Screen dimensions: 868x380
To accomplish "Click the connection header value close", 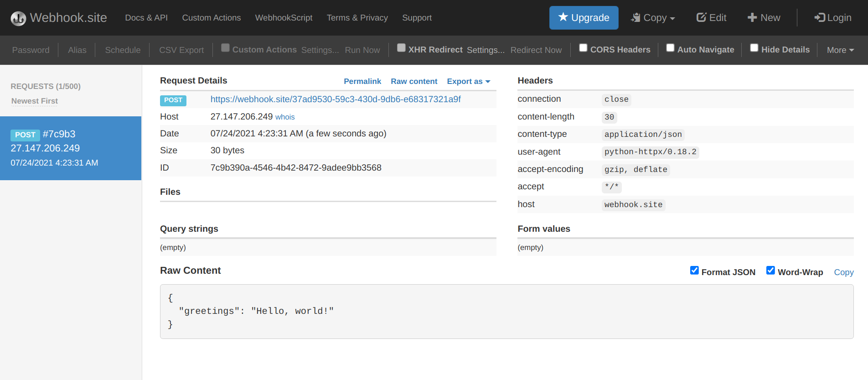I will click(616, 99).
